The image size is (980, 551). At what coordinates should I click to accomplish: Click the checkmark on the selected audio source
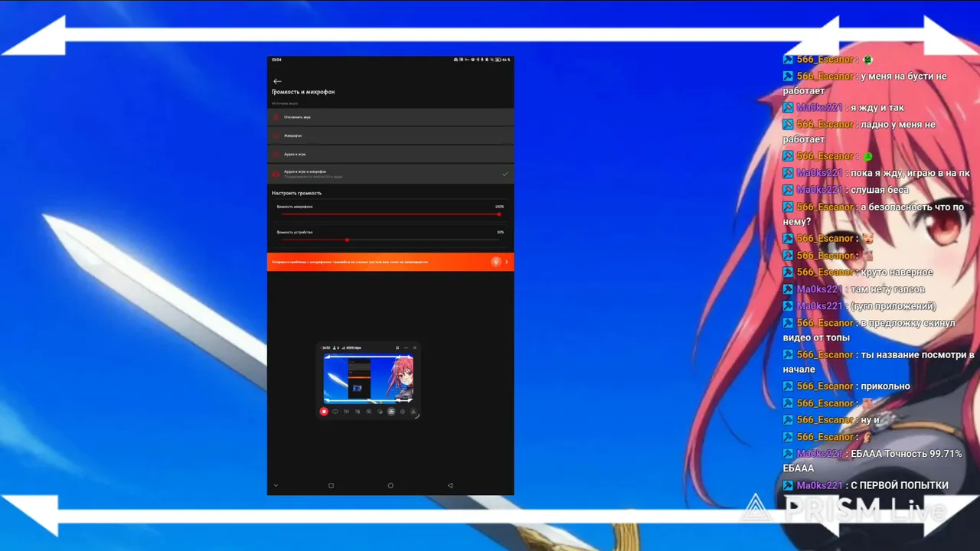505,174
